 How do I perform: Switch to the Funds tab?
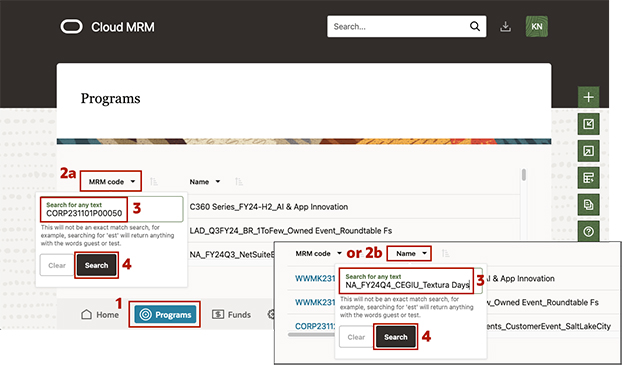pyautogui.click(x=231, y=314)
